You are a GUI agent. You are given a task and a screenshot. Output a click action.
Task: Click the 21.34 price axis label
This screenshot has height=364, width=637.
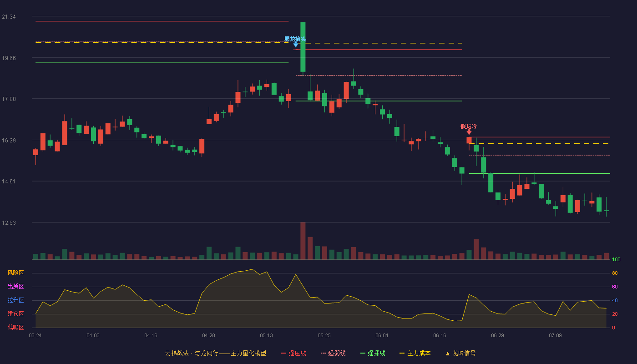(9, 17)
